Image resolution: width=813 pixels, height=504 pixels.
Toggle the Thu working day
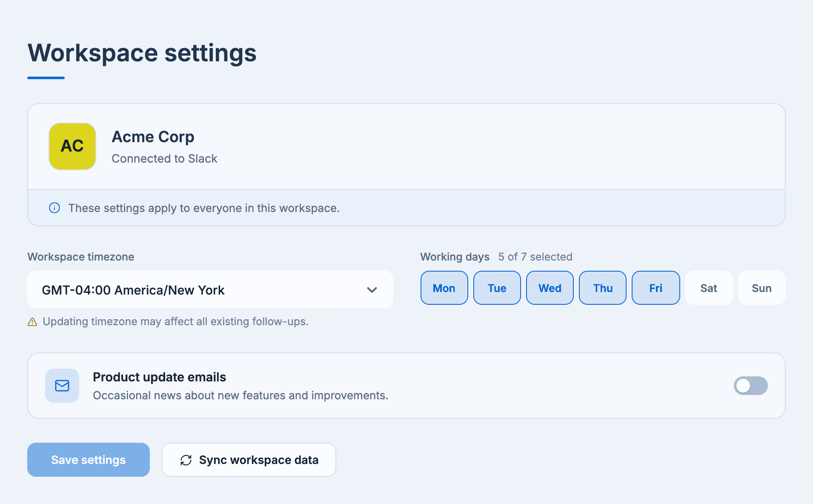pyautogui.click(x=603, y=288)
